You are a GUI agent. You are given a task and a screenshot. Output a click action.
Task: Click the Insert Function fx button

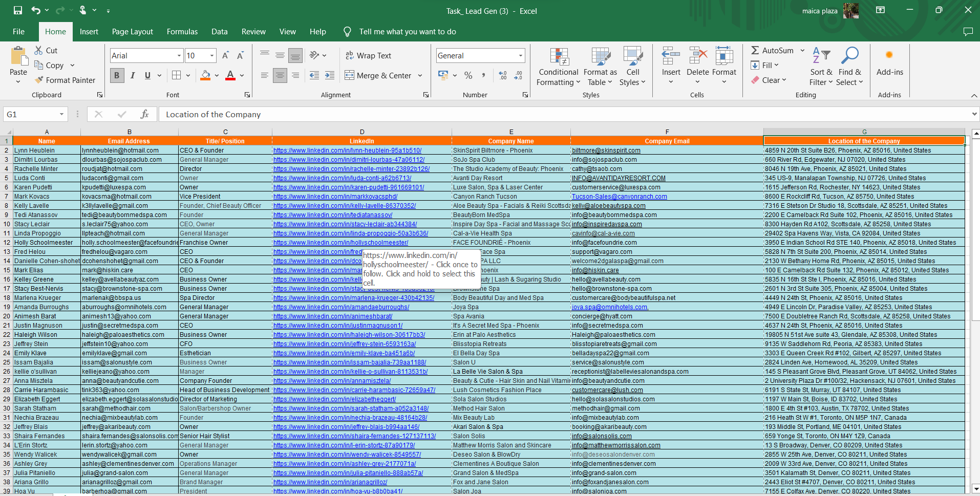click(144, 114)
